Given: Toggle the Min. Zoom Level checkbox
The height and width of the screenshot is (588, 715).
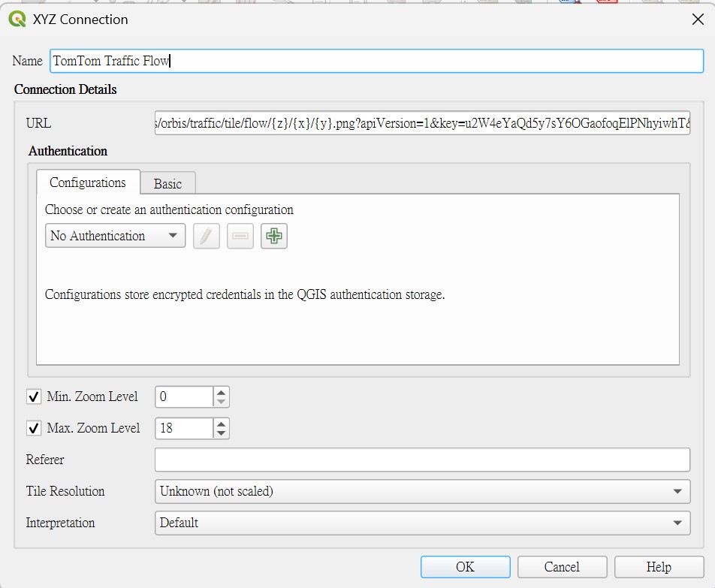Looking at the screenshot, I should [34, 397].
